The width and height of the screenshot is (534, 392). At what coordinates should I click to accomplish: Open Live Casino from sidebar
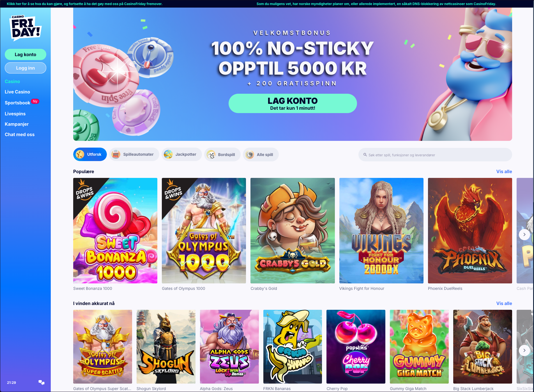17,92
